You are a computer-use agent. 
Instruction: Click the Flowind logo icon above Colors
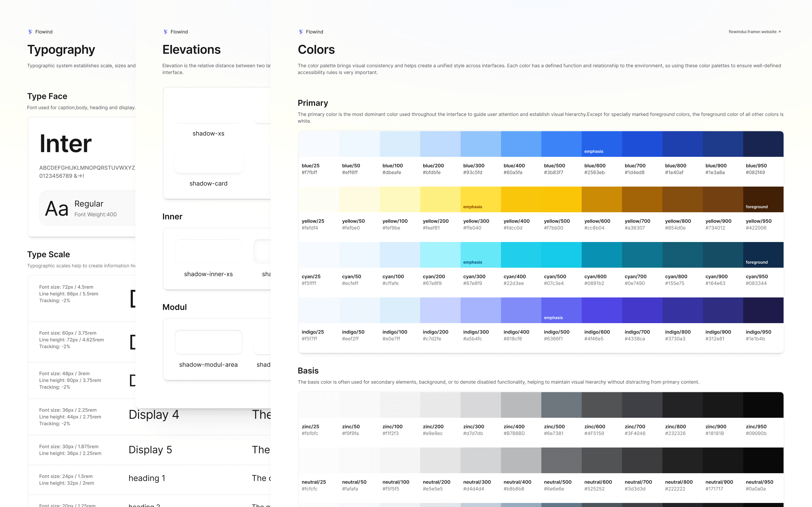(x=301, y=32)
